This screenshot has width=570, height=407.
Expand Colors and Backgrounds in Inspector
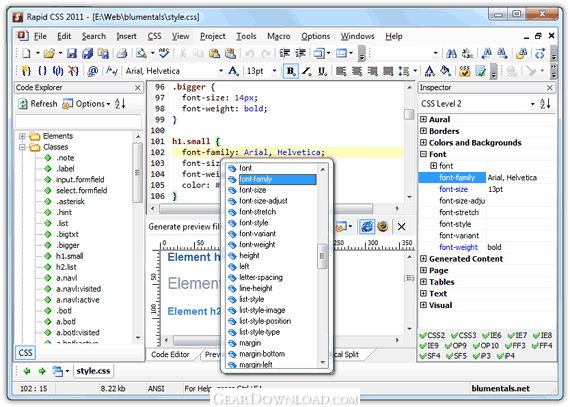424,143
